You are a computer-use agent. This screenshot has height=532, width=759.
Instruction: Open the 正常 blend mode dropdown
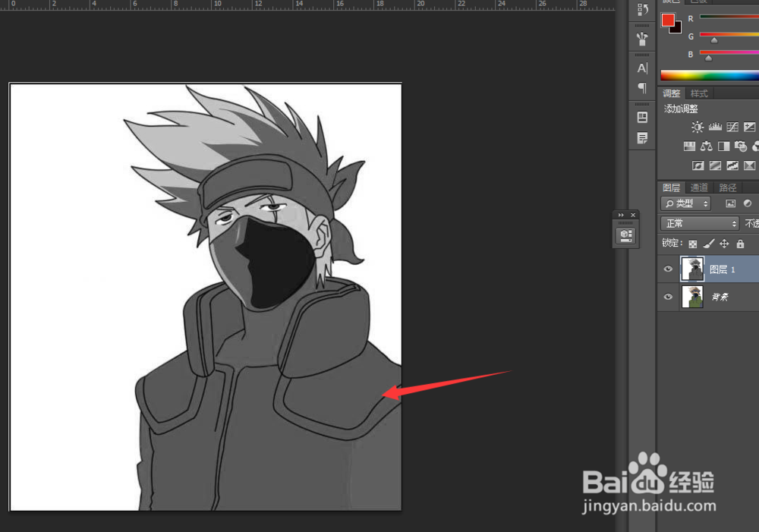[700, 223]
